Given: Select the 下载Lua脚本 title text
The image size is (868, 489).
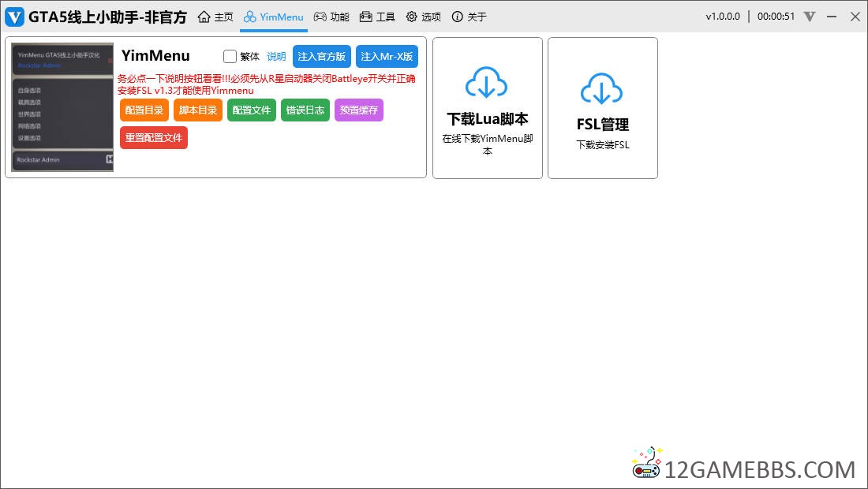Looking at the screenshot, I should coord(488,119).
